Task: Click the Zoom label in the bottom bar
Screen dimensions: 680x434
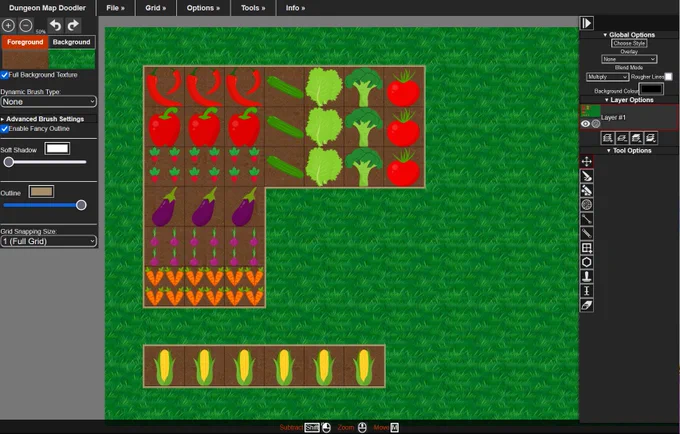Action: point(346,427)
